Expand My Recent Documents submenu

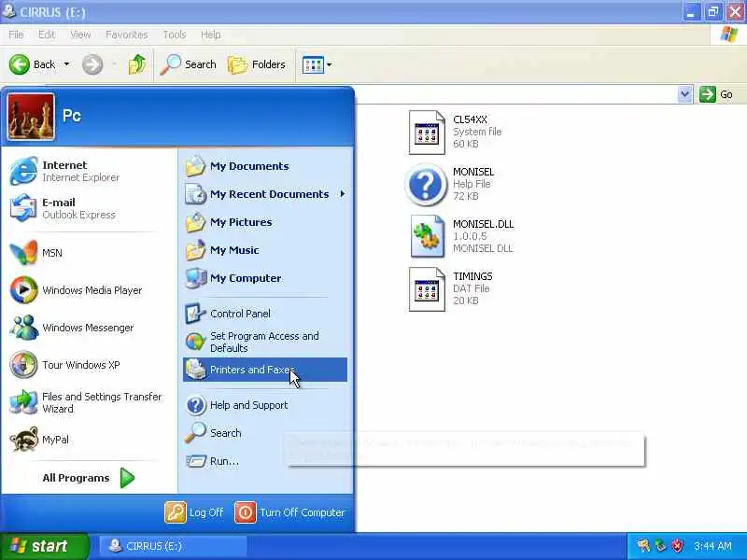tap(265, 194)
